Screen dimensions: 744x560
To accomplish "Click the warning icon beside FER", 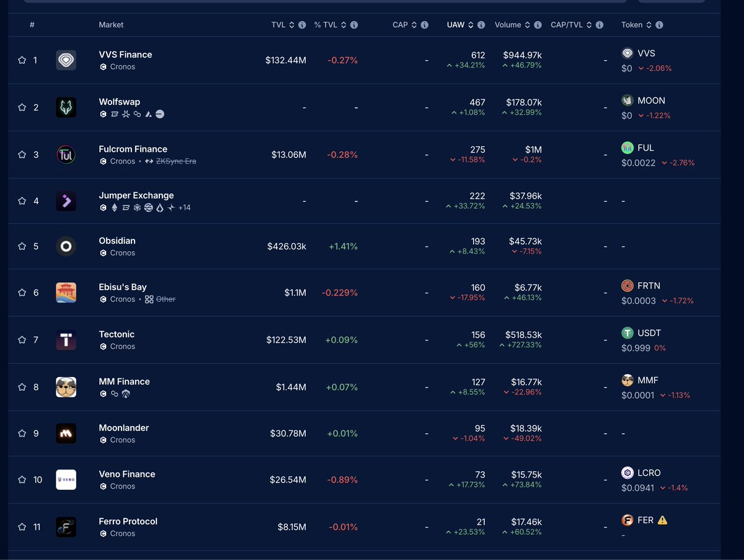I will click(662, 520).
